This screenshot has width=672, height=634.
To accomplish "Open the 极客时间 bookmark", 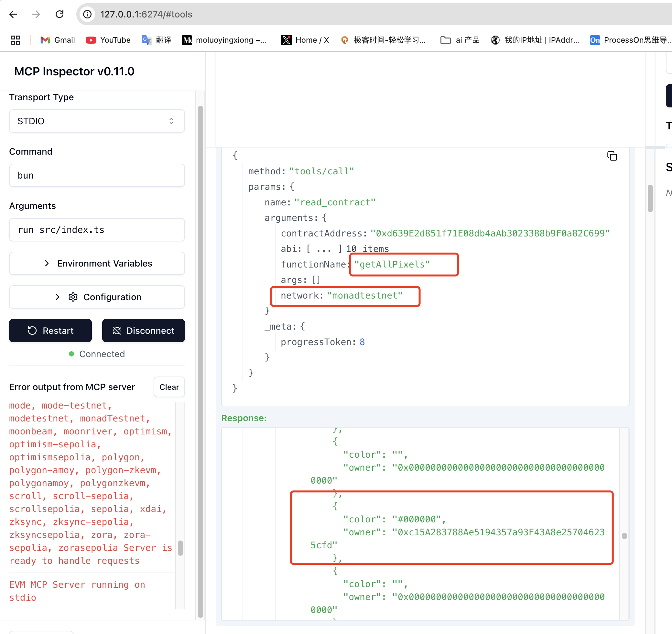I will pos(383,40).
